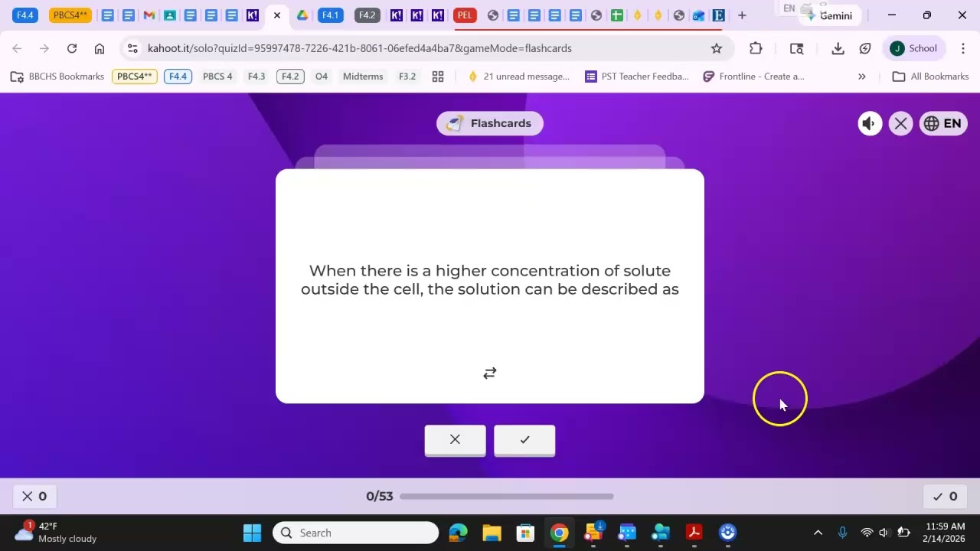Screen dimensions: 980x551
Task: Go back to the previous page
Action: [17, 48]
